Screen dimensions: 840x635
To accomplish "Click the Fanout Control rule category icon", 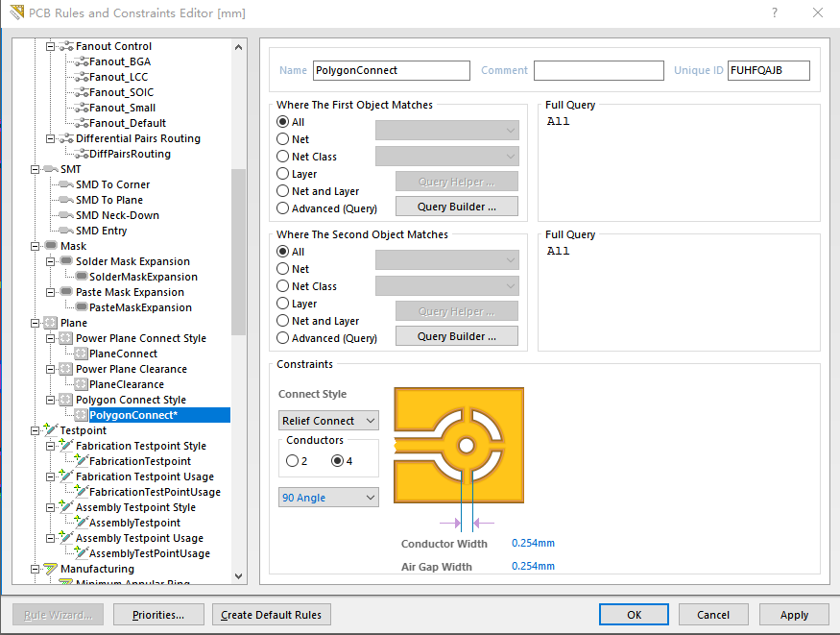I will tap(66, 46).
